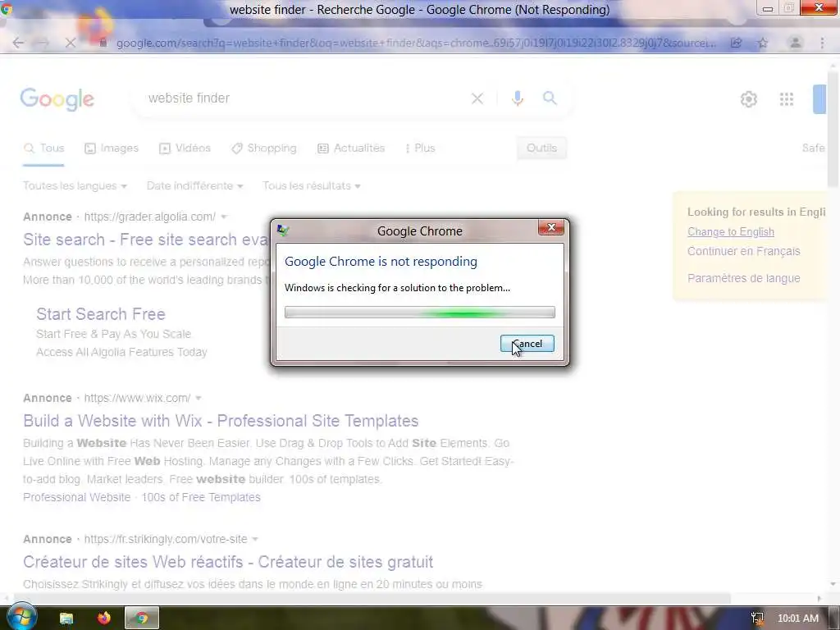
Task: Open Tous les résultats dropdown
Action: [x=311, y=186]
